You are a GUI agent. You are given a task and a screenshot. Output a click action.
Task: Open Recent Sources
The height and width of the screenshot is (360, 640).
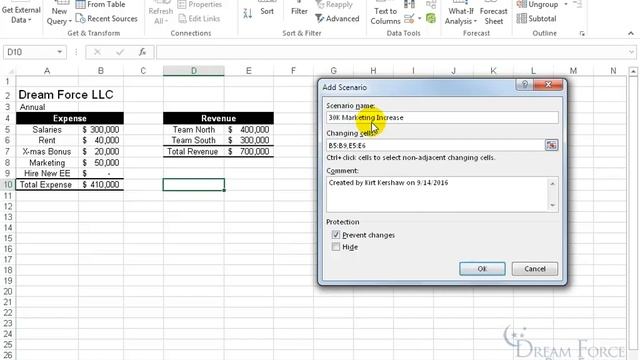tap(107, 19)
